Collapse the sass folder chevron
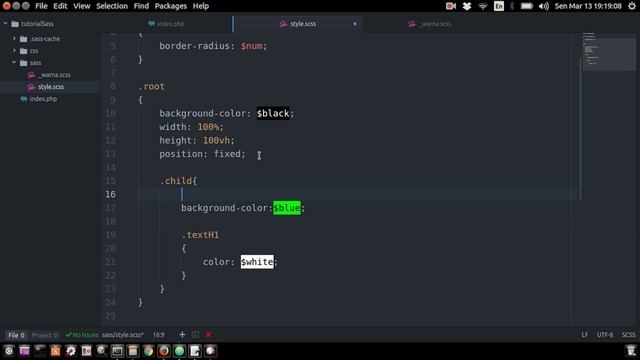Image resolution: width=640 pixels, height=360 pixels. 14,62
